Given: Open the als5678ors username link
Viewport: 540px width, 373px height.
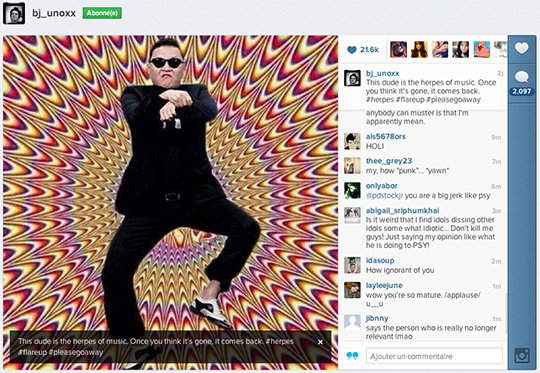Looking at the screenshot, I should (386, 136).
